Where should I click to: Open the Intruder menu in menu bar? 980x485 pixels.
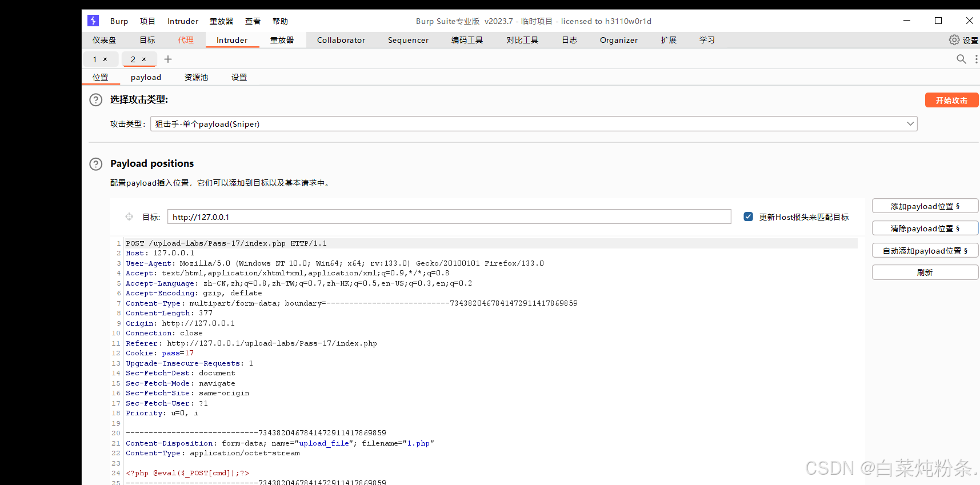coord(183,21)
